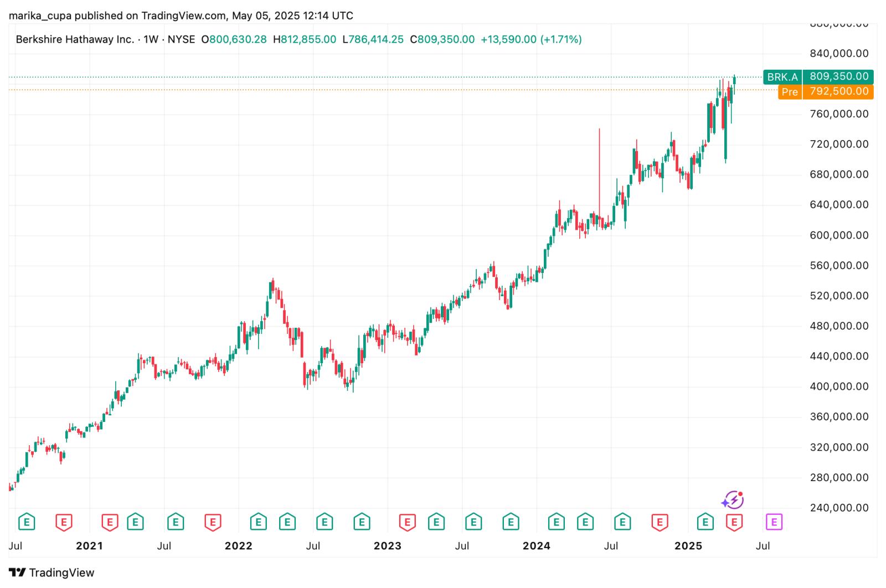Click the lightning bolt latest updates icon
This screenshot has height=588, width=886.
click(x=733, y=500)
